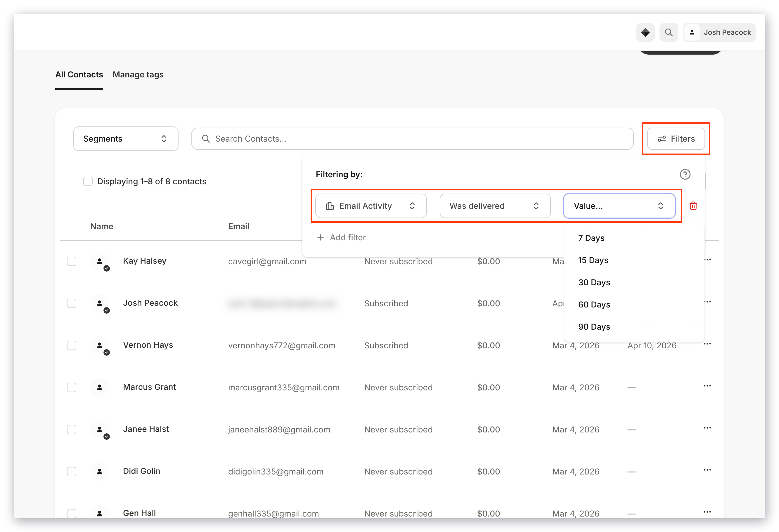Click the chart icon in Email Activity selector
This screenshot has height=532, width=779.
[x=330, y=206]
